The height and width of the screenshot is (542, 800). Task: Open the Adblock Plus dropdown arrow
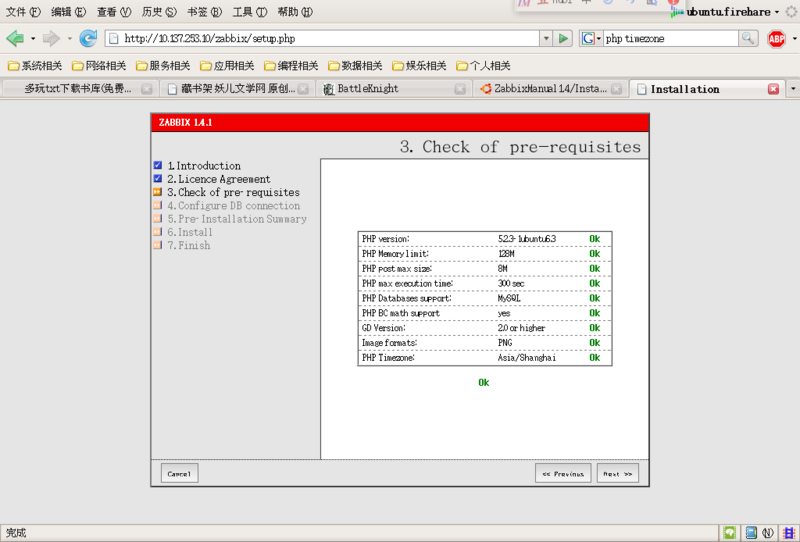click(794, 38)
